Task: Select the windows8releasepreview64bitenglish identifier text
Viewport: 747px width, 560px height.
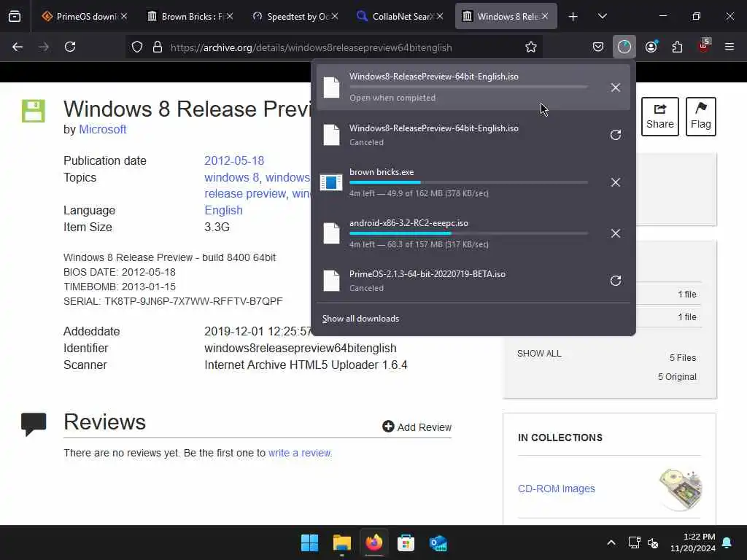Action: [x=300, y=348]
